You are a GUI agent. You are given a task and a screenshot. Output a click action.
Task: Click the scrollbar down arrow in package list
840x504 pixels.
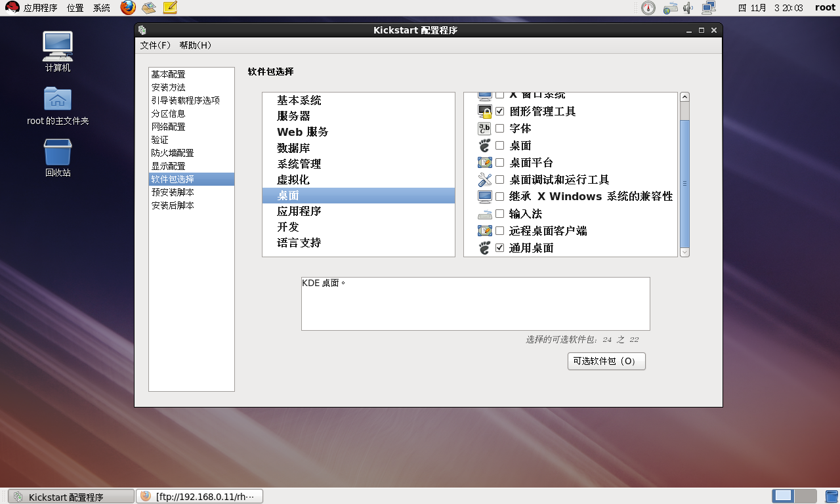pyautogui.click(x=685, y=252)
